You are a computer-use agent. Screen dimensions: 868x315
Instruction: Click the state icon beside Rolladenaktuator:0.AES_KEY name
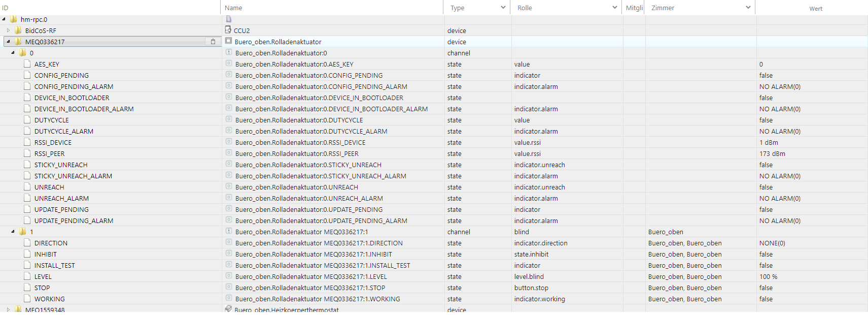(229, 64)
